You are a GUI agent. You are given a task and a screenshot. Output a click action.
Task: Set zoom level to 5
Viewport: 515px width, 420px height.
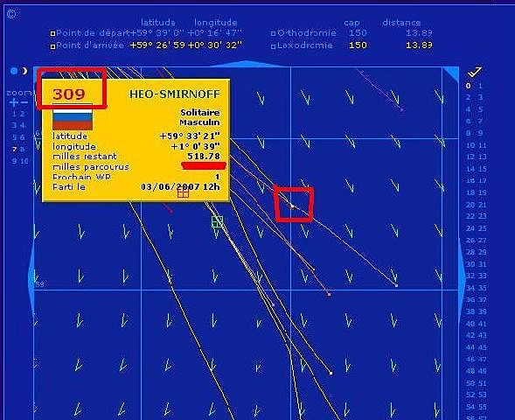click(14, 137)
